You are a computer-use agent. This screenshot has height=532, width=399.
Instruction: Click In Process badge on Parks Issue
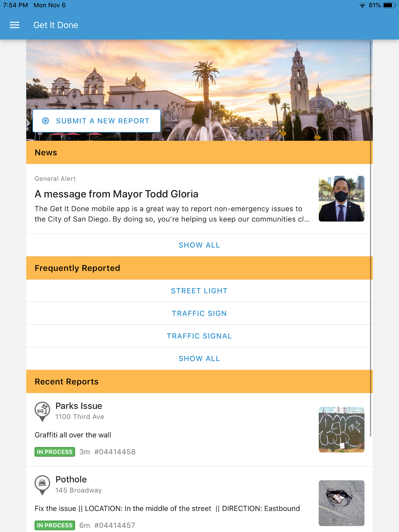click(x=55, y=452)
